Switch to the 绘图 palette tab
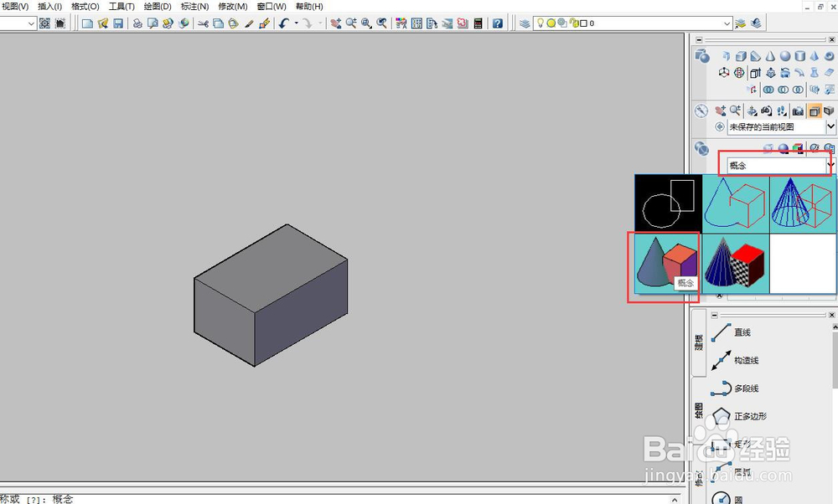838x504 pixels. click(699, 411)
